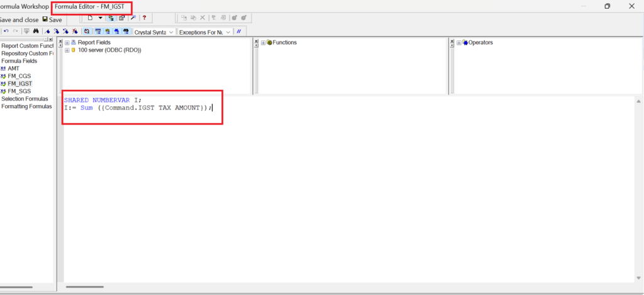644x295 pixels.
Task: Close the Report Fields tree panel
Action: pyautogui.click(x=61, y=41)
